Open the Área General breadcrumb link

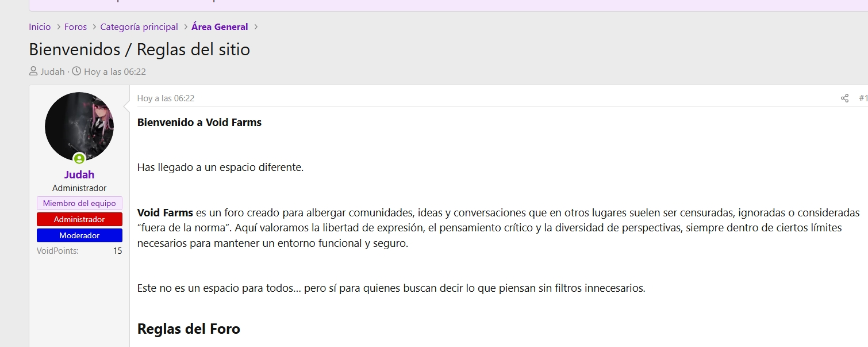coord(220,27)
